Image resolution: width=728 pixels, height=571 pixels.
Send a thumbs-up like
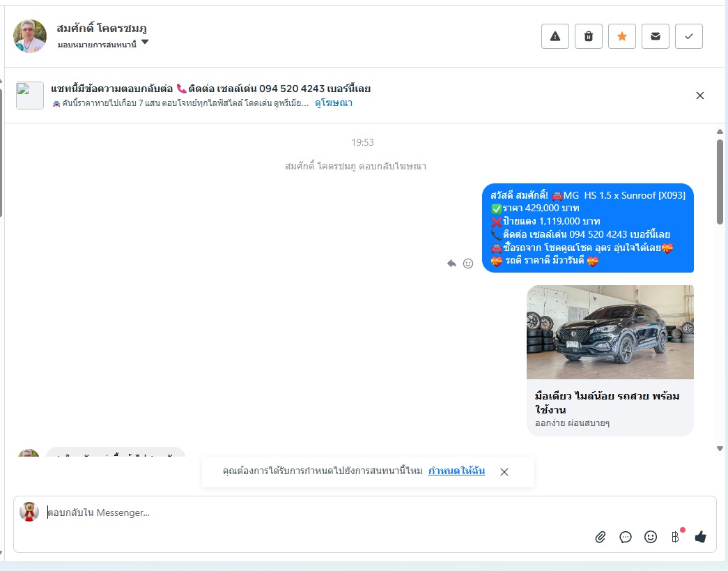(701, 537)
